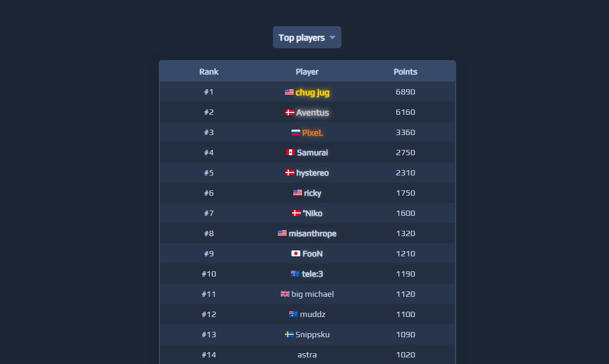Click player name astra

(x=307, y=354)
